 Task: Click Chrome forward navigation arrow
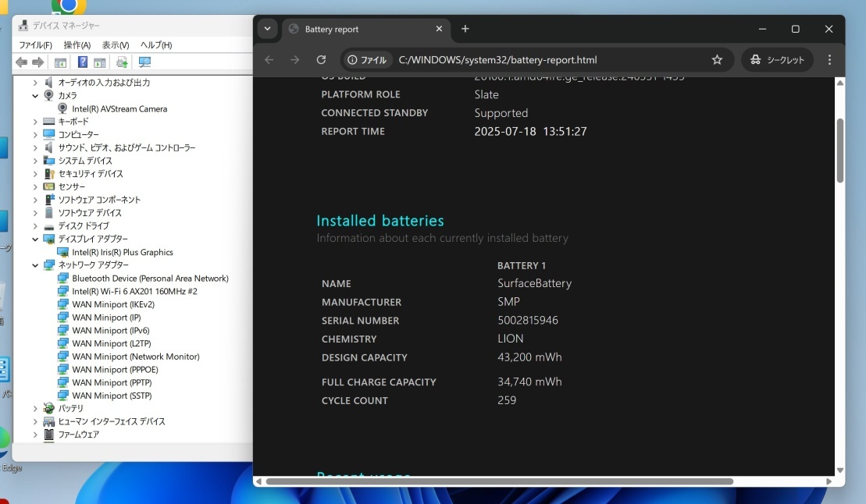tap(295, 59)
